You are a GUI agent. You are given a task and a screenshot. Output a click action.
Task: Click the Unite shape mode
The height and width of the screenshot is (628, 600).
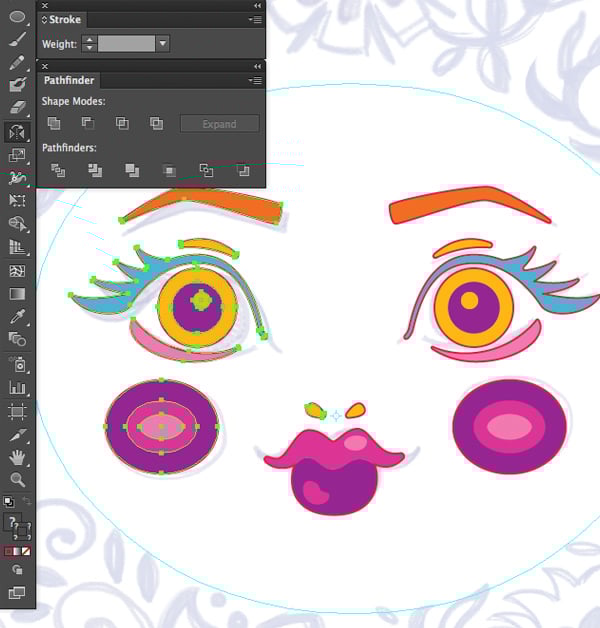54,123
